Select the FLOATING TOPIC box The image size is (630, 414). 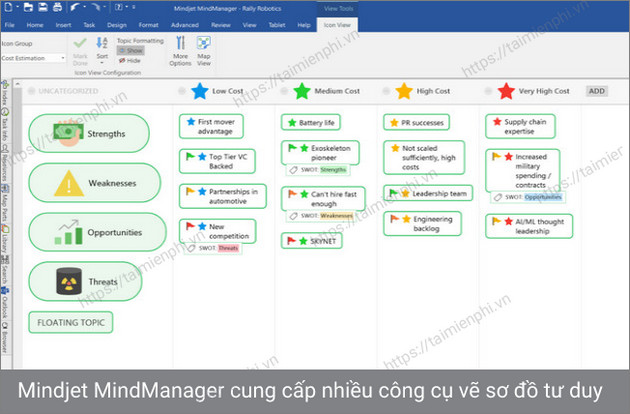71,322
